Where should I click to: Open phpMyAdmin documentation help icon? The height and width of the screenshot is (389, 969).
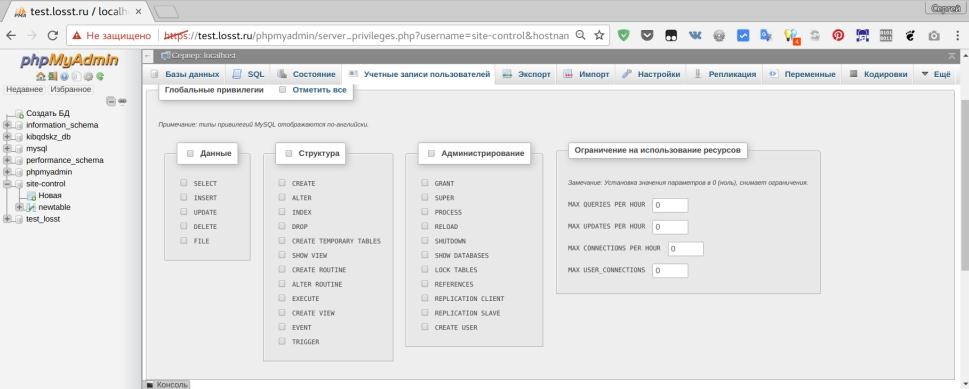pos(64,77)
